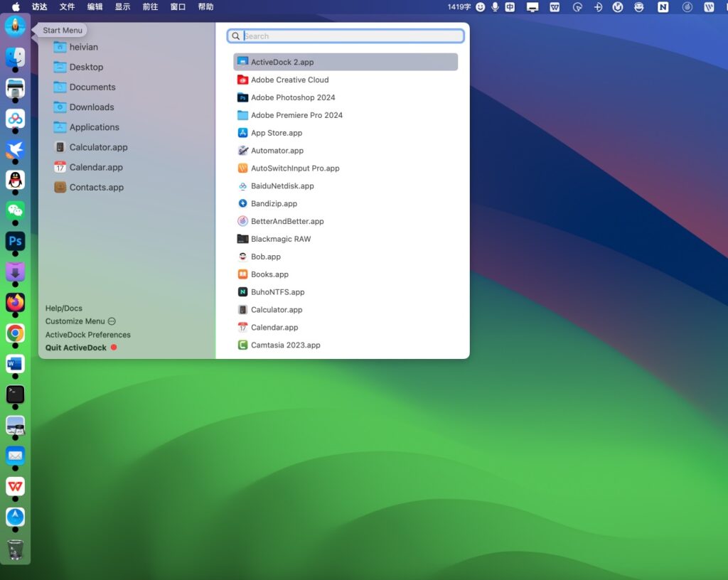This screenshot has height=580, width=728.
Task: Open the 文件 menu
Action: pos(67,7)
